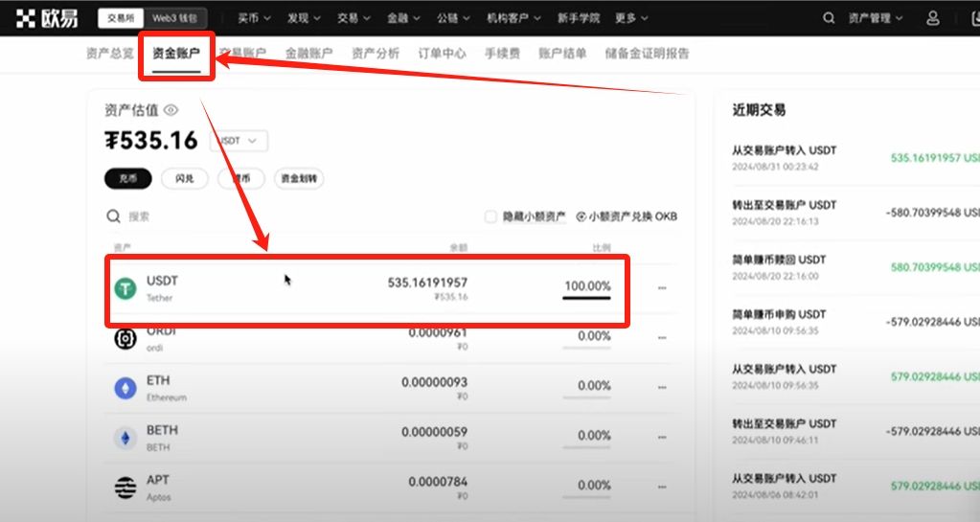Click the 充币 deposit button
980x522 pixels.
pyautogui.click(x=126, y=178)
